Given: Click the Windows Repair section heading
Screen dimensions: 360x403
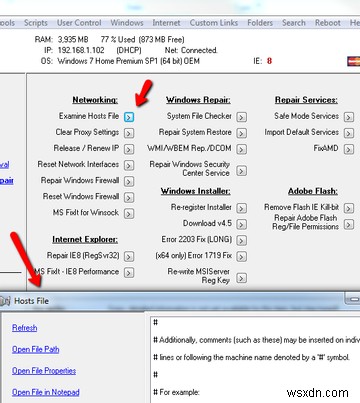Looking at the screenshot, I should point(198,100).
